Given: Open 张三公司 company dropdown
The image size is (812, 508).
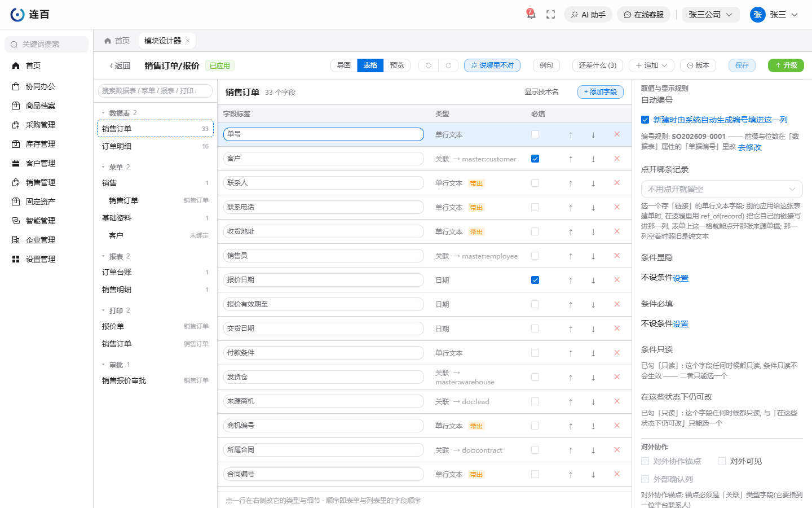Looking at the screenshot, I should click(x=710, y=15).
